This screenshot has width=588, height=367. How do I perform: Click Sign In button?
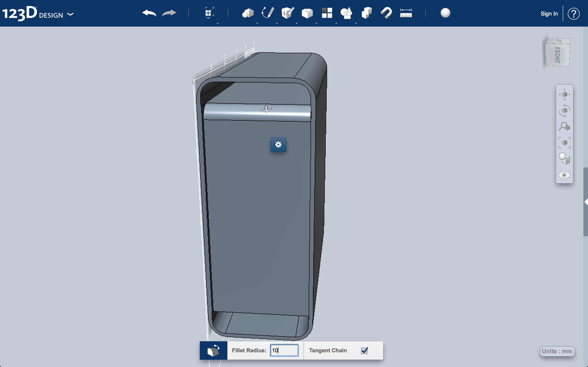[x=549, y=14]
